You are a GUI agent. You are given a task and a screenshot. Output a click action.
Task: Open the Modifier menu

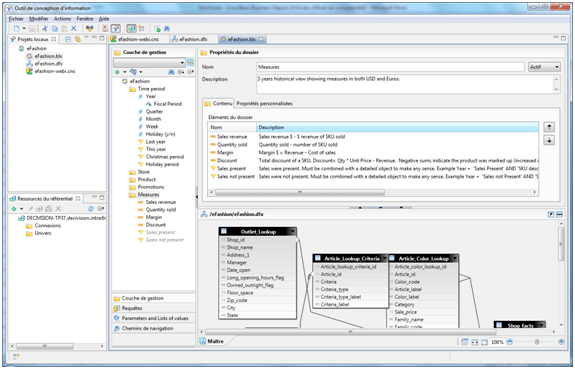[39, 19]
